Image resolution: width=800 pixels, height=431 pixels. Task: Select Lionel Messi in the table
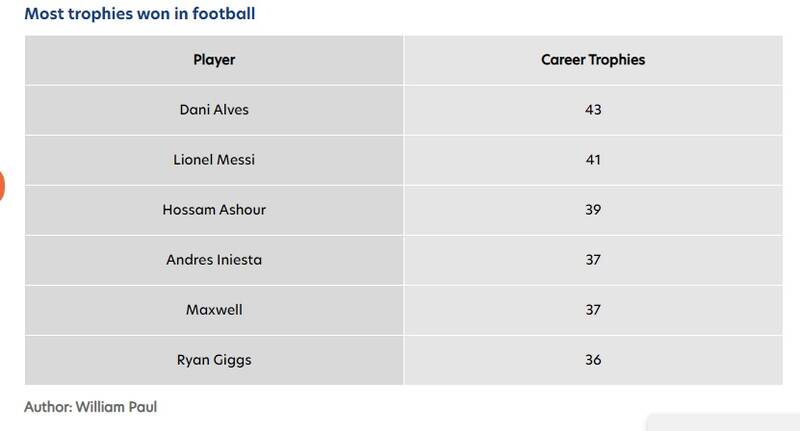coord(214,160)
